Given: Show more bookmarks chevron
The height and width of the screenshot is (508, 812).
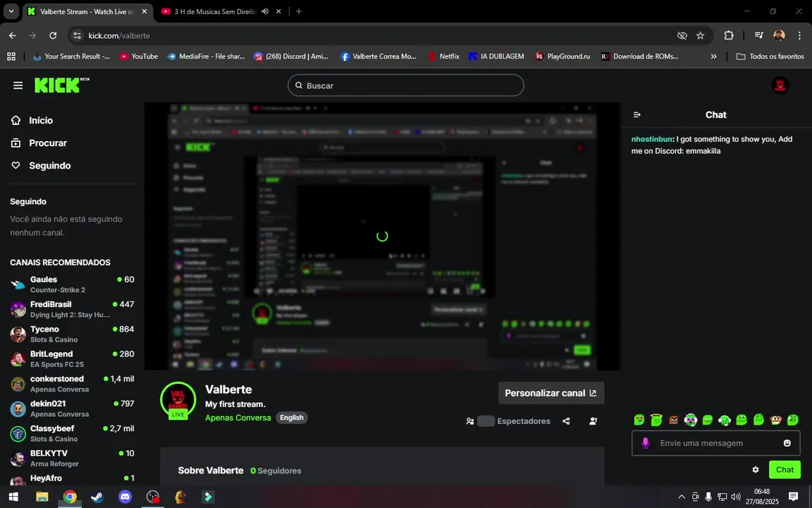Looking at the screenshot, I should (x=713, y=56).
